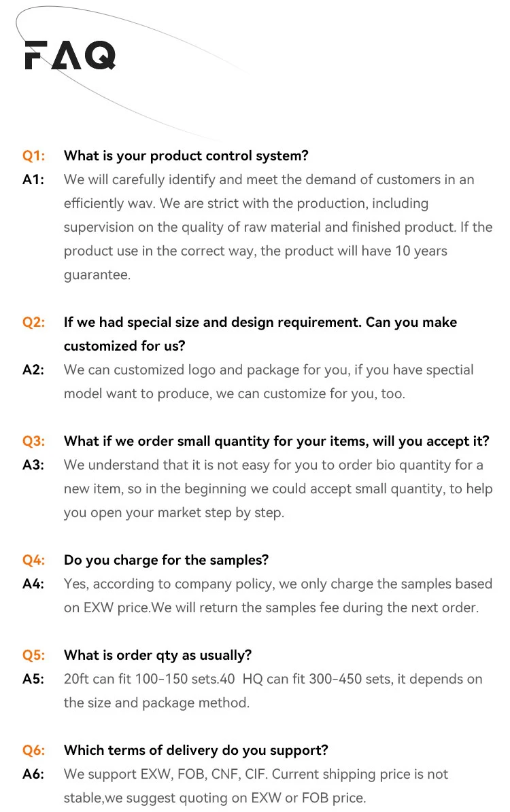Click the A4 answer about EXW price
The image size is (510, 812).
click(x=277, y=596)
